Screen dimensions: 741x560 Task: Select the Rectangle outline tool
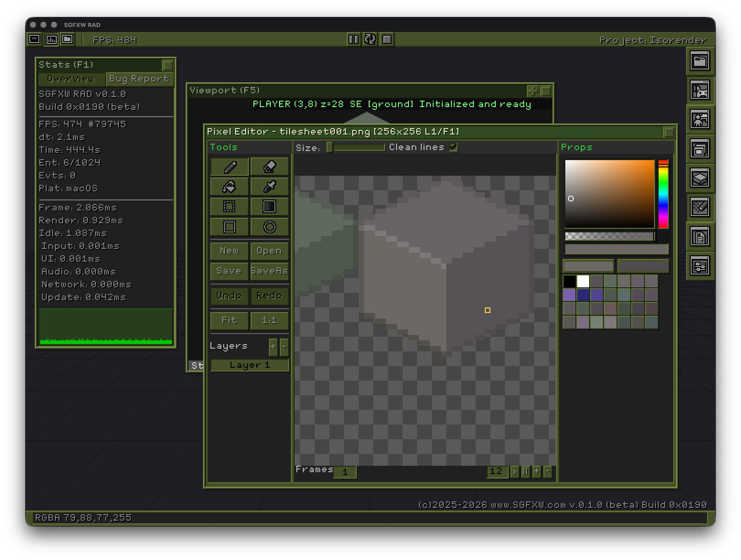(x=230, y=227)
